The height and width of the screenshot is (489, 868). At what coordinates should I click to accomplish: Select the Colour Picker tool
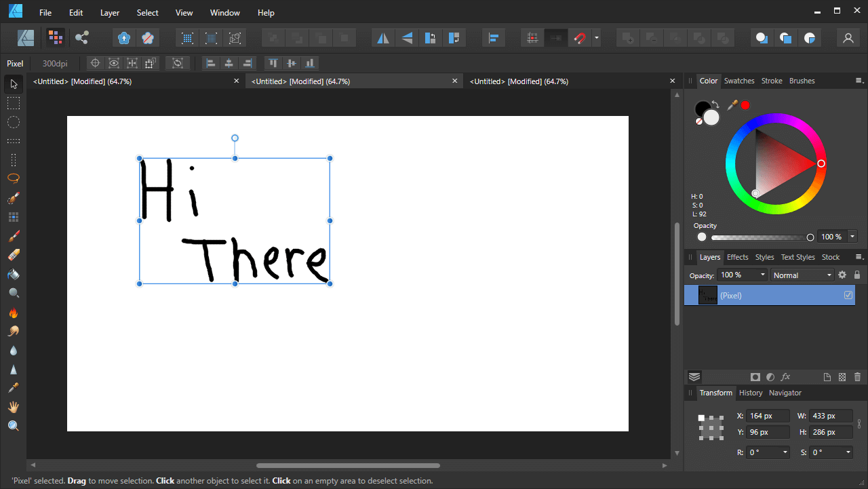14,387
